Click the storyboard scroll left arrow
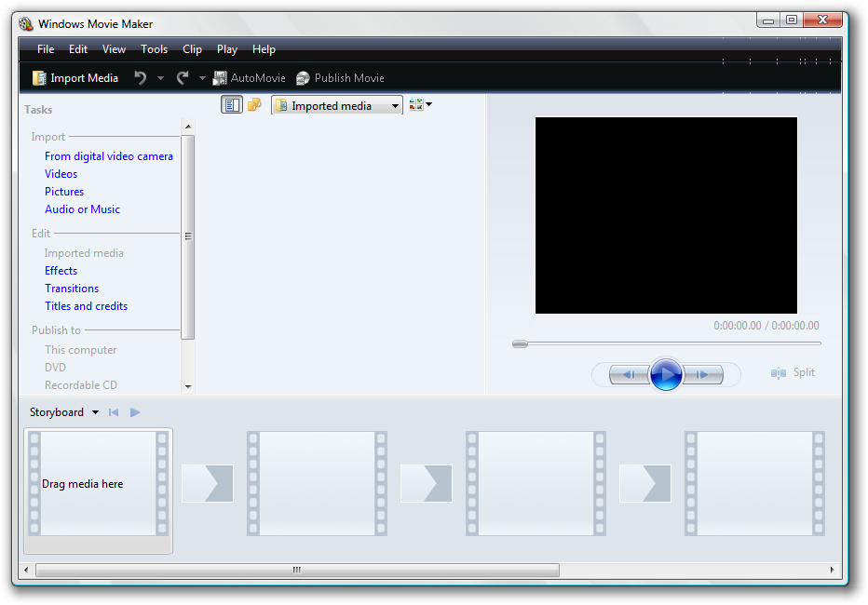Viewport: 868px width, 605px height. point(26,571)
